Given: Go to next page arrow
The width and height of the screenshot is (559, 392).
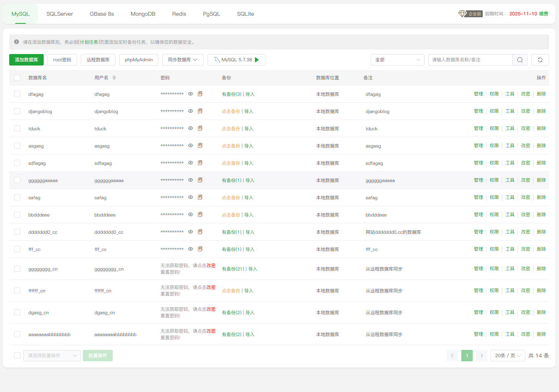Looking at the screenshot, I should click(x=482, y=356).
